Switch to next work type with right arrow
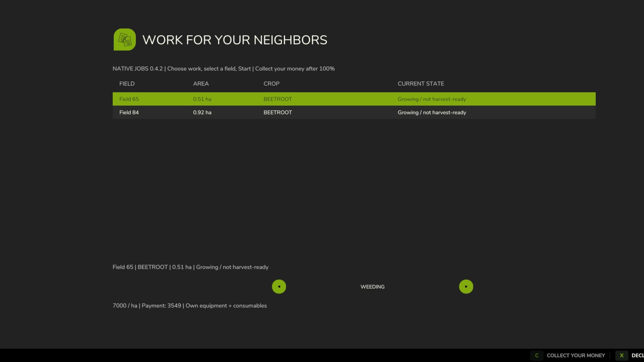This screenshot has height=362, width=644. point(466,287)
